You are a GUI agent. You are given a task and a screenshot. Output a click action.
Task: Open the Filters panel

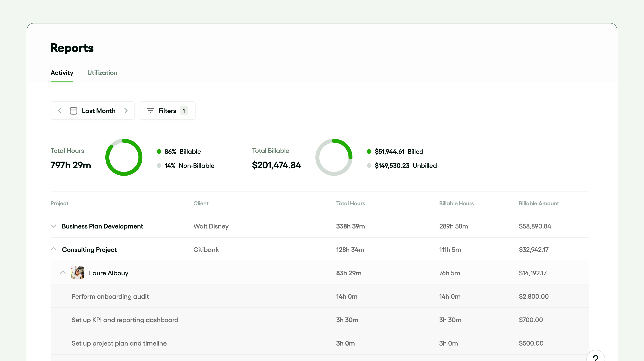tap(167, 111)
